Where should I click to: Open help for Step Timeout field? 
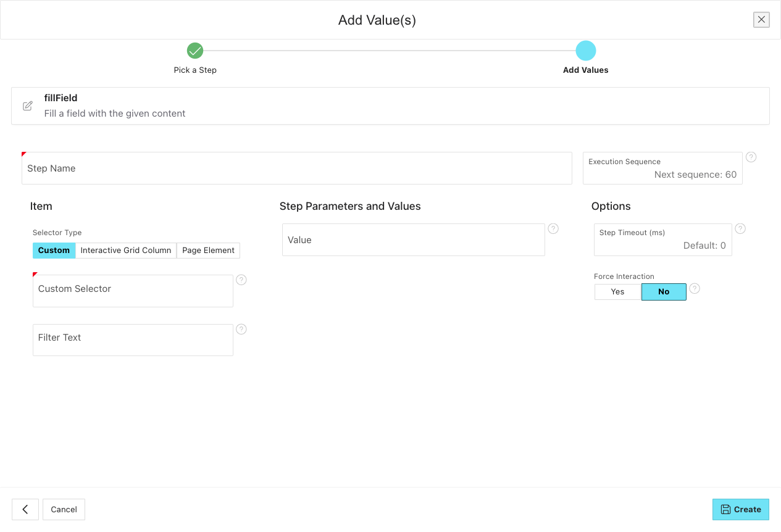tap(740, 228)
